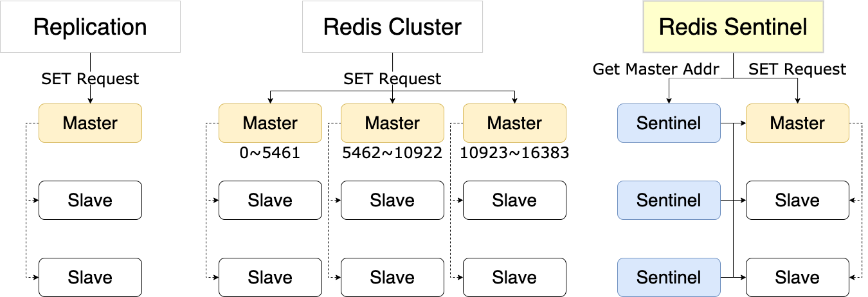Select the 0~5461 slot range label
The image size is (868, 297).
click(x=270, y=153)
